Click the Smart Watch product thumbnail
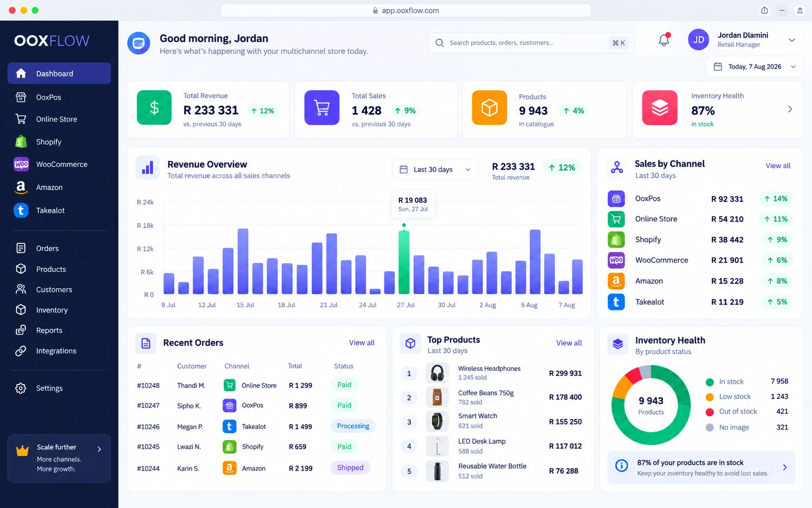The width and height of the screenshot is (812, 508). pyautogui.click(x=437, y=421)
